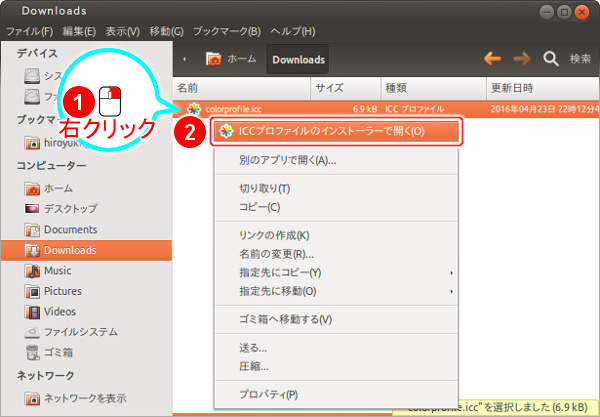Click the Downloads folder icon in sidebar

32,250
